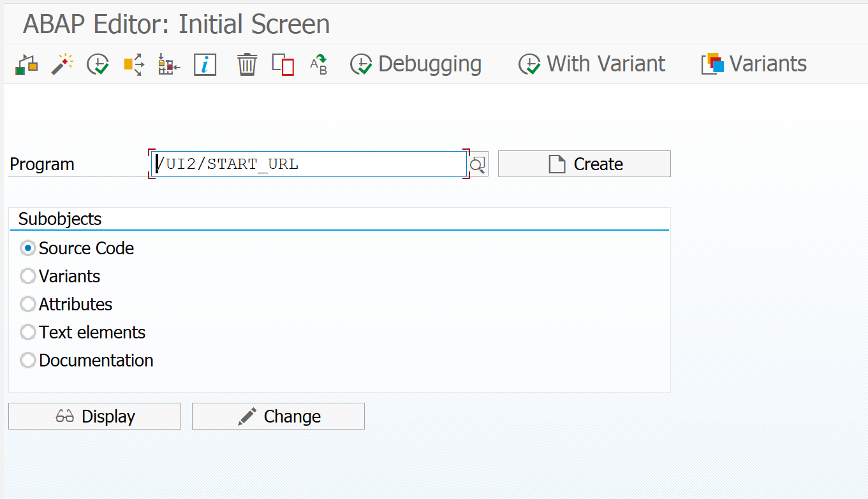Display the program source code
Viewport: 868px width, 499px height.
pos(94,416)
